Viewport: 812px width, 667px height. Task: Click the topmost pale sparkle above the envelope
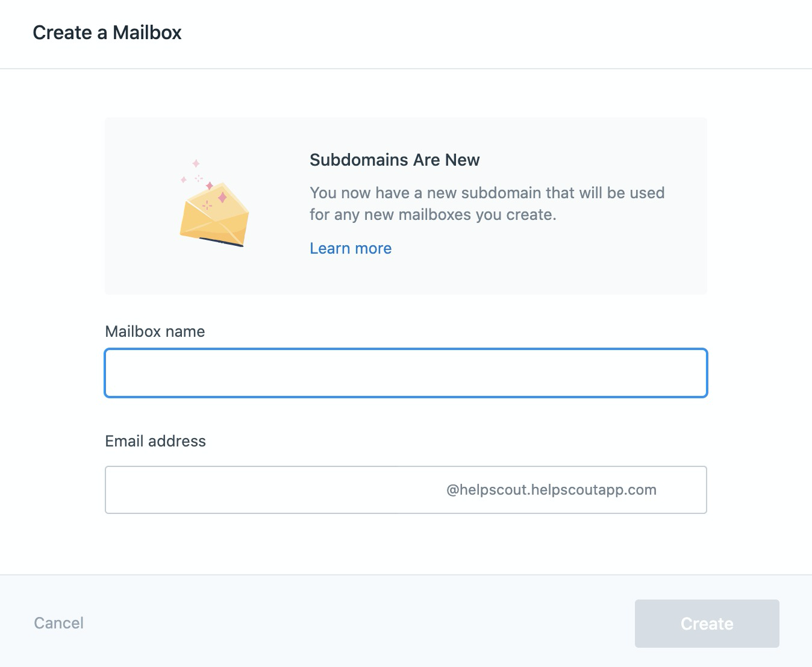(196, 163)
